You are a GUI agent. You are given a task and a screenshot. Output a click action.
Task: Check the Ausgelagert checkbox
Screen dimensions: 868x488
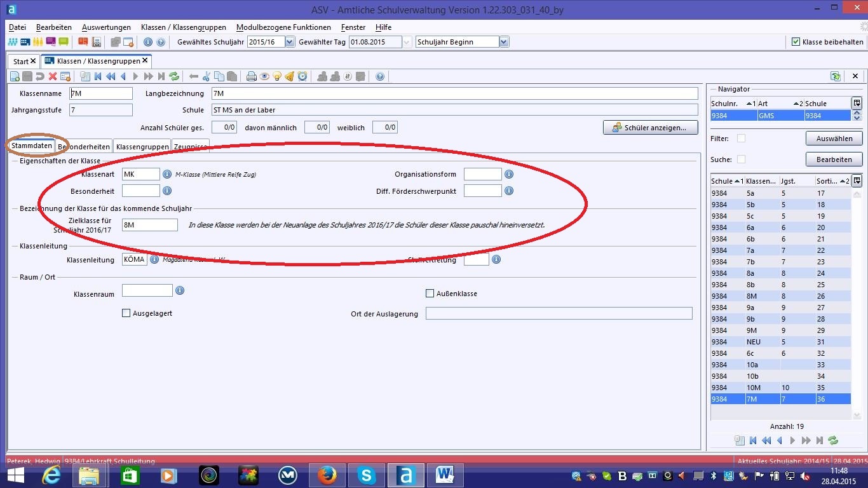coord(126,313)
